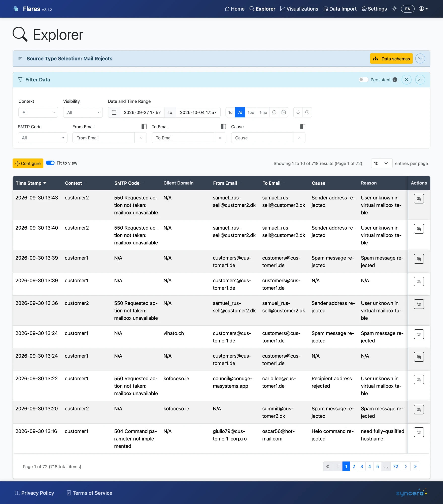
Task: Click the Configure button
Action: 28,163
